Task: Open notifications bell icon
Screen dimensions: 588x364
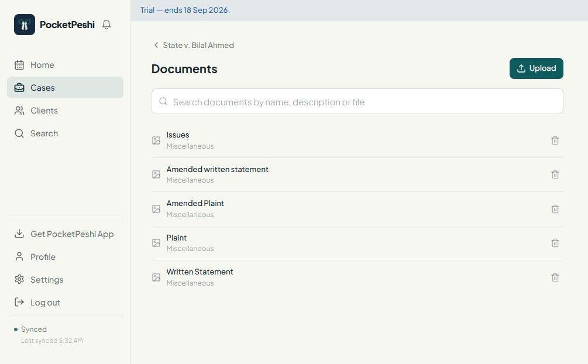Action: 106,25
